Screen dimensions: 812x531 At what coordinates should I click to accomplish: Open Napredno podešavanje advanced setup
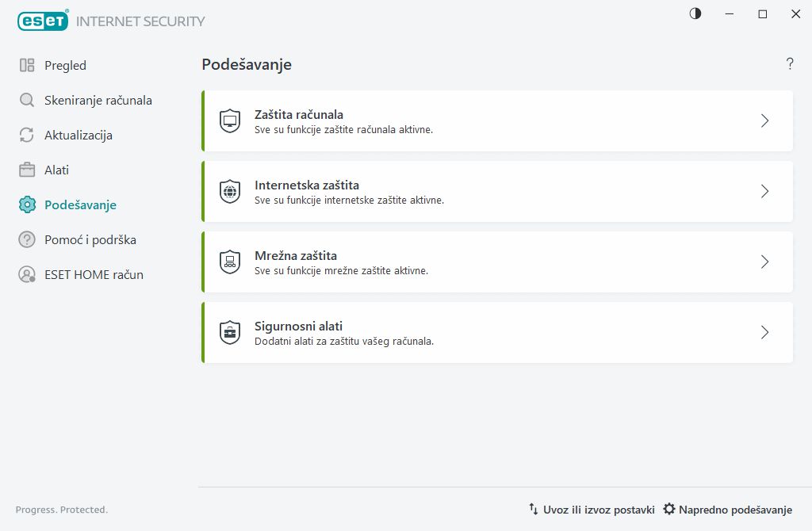(x=728, y=510)
